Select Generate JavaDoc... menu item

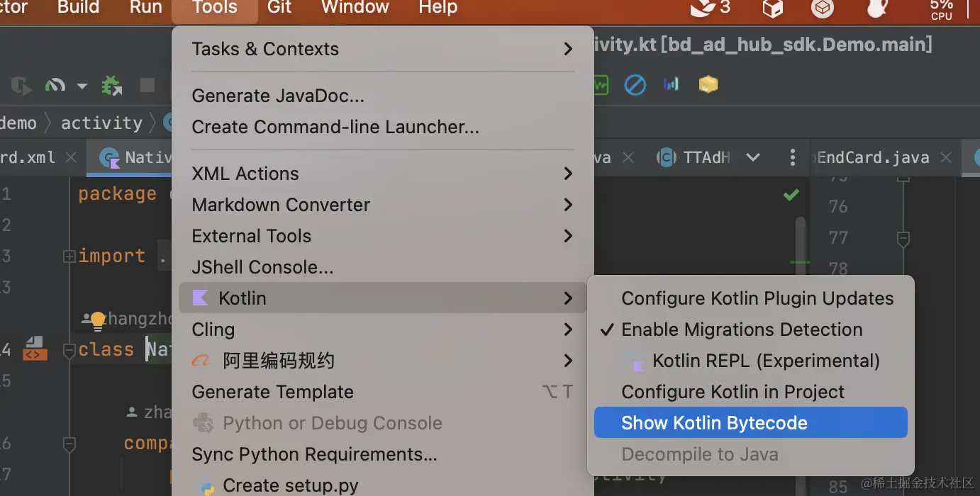click(383, 96)
